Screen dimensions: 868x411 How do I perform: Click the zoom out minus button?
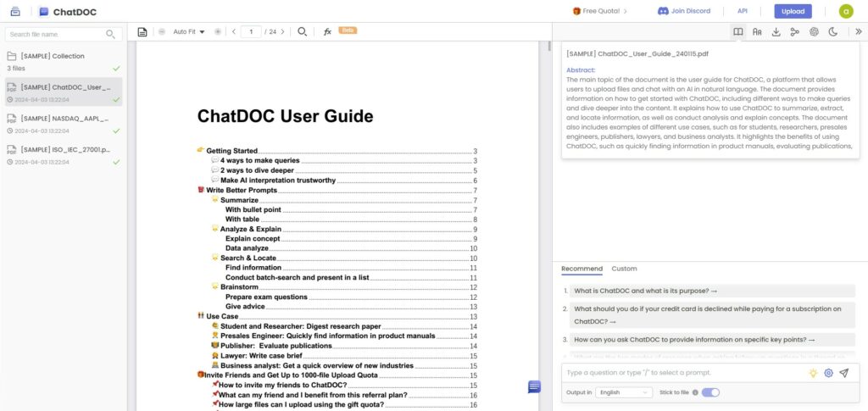click(162, 32)
